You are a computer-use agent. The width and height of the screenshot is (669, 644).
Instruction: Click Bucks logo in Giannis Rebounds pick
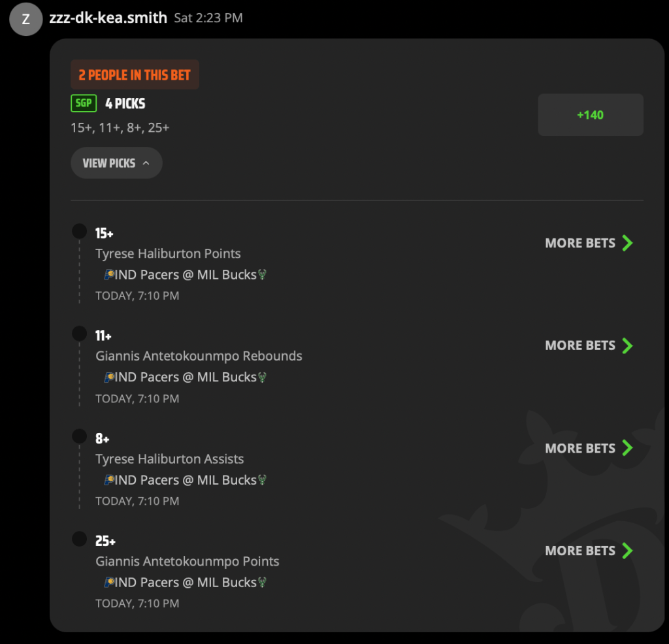(x=262, y=377)
